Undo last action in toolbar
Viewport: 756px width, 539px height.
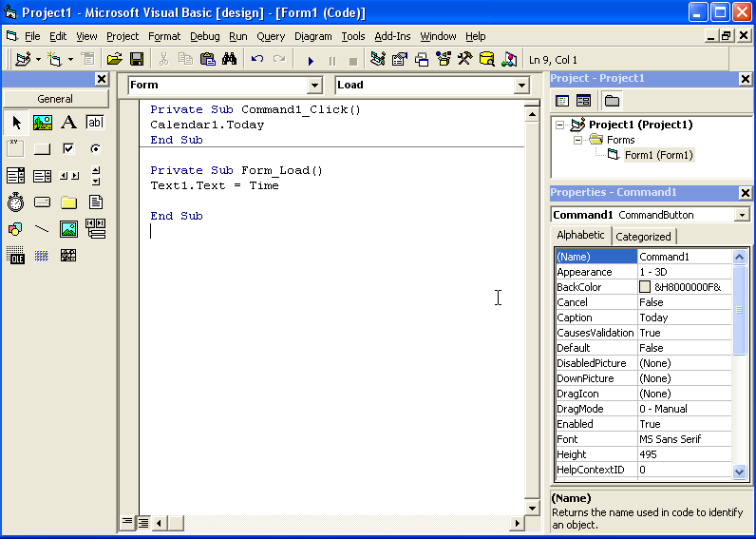point(257,59)
